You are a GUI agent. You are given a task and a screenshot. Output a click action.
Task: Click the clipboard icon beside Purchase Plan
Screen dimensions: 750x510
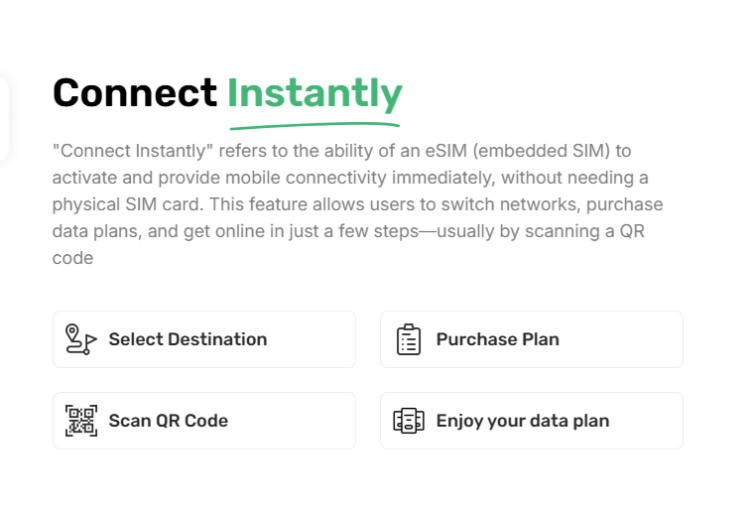[x=408, y=339]
